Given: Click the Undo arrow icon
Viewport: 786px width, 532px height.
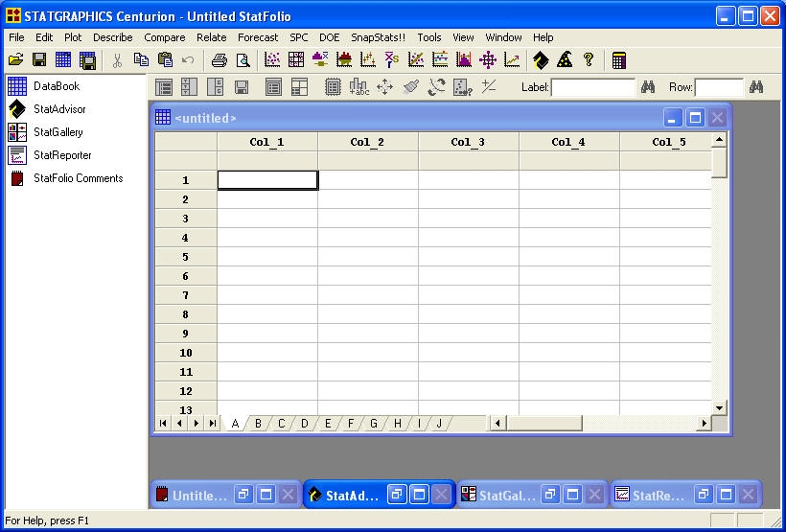Looking at the screenshot, I should coord(188,60).
